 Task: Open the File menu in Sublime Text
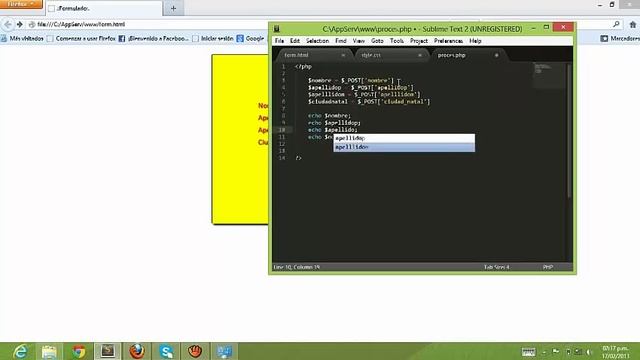(x=279, y=41)
